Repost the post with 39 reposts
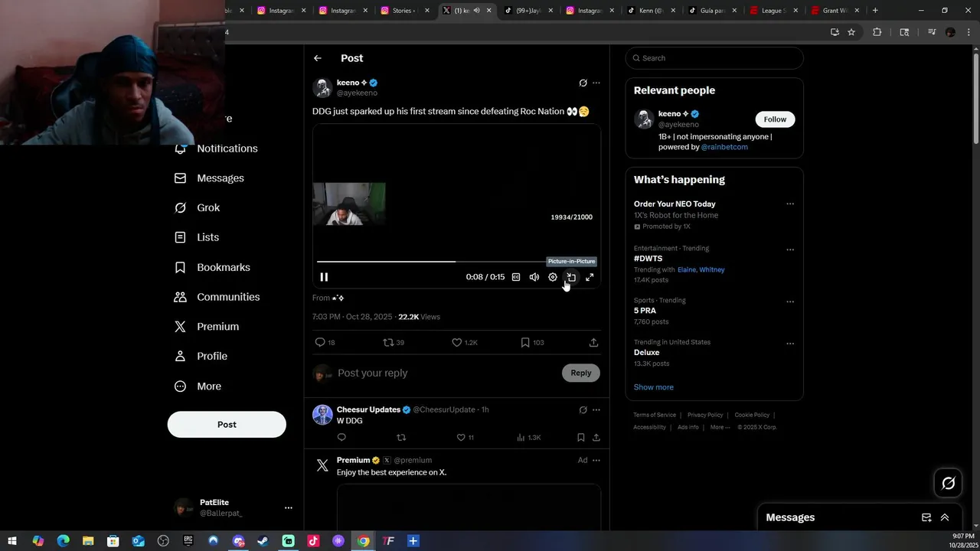980x551 pixels. [394, 343]
